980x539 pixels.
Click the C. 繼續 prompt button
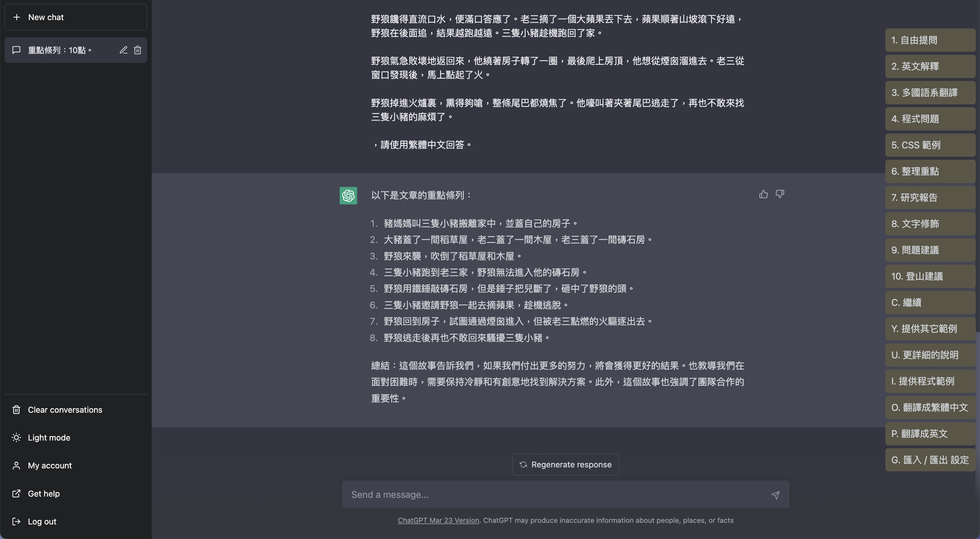tap(930, 303)
